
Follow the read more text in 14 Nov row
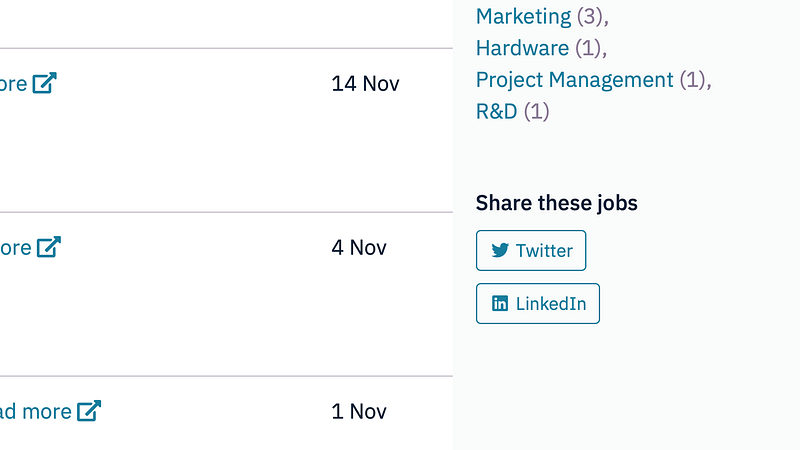pyautogui.click(x=13, y=84)
